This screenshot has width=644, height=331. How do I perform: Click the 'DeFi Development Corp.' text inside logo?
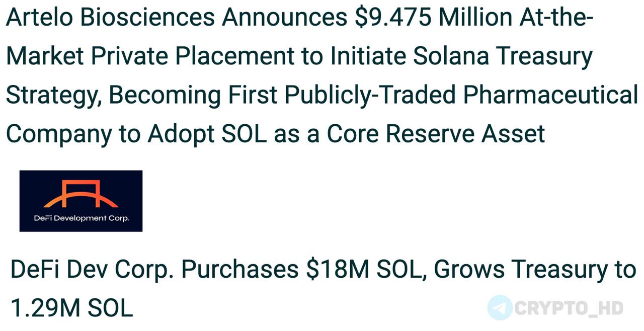point(81,218)
